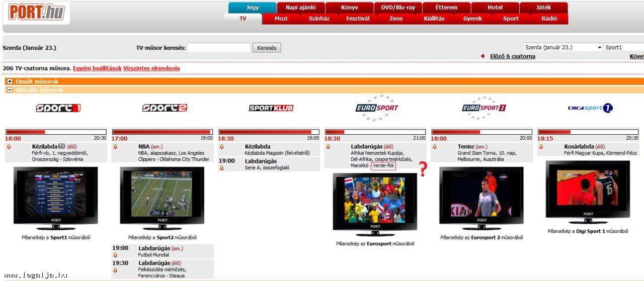Switch to the Fesztivál tab

tap(358, 19)
